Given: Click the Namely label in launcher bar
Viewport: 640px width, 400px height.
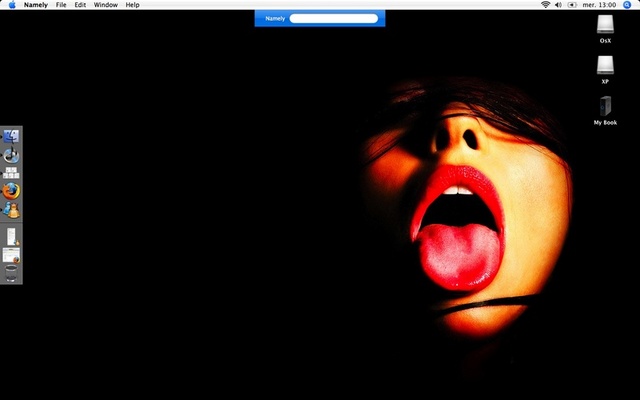Looking at the screenshot, I should pyautogui.click(x=275, y=18).
